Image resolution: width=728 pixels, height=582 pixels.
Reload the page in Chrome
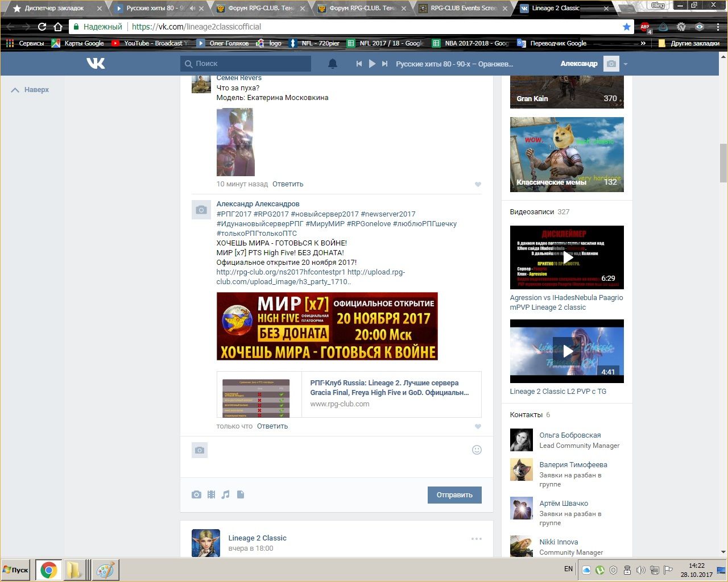pyautogui.click(x=42, y=27)
